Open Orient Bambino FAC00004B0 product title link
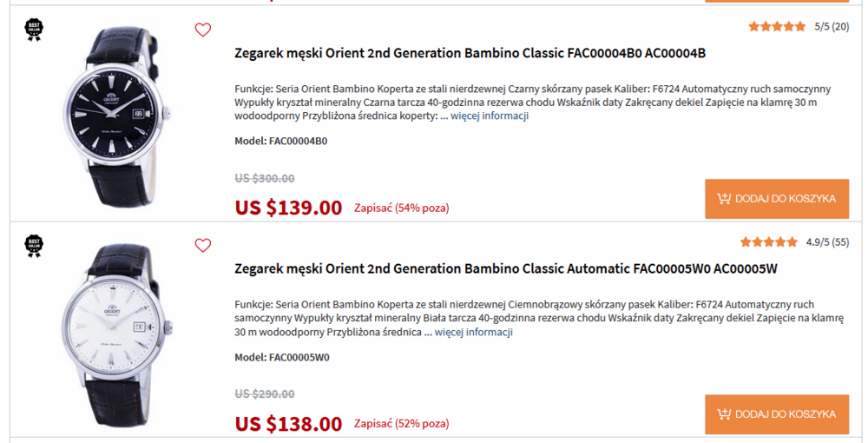The image size is (868, 443). (470, 53)
